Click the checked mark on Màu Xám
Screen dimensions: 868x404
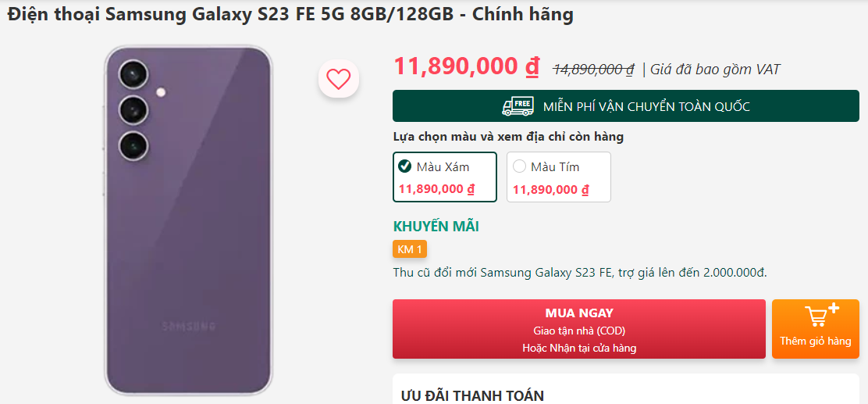coord(404,166)
